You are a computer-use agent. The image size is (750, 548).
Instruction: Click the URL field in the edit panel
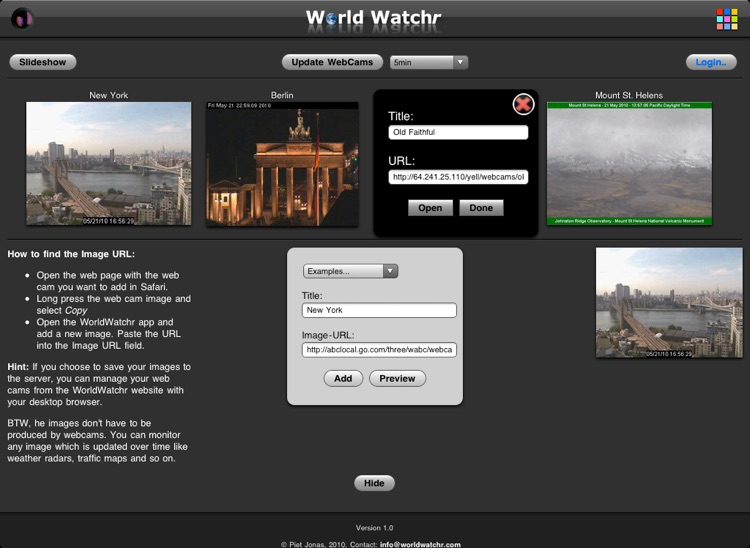(458, 177)
